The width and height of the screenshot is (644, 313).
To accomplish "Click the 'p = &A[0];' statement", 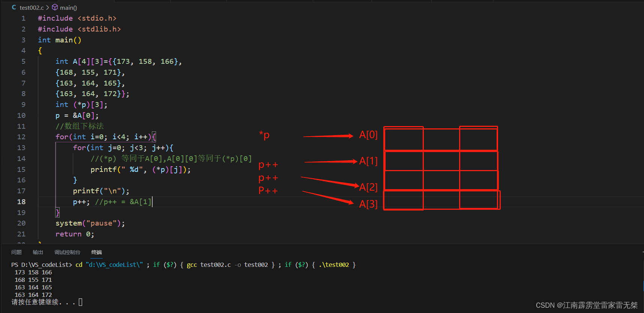I will click(x=77, y=116).
